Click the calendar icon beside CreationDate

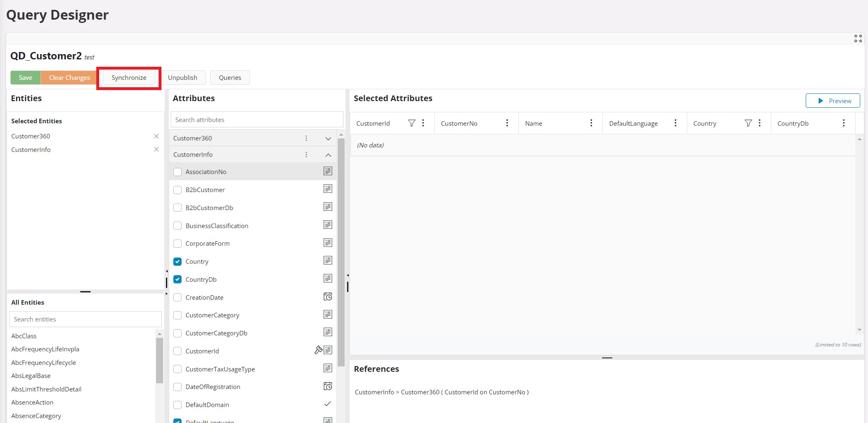click(327, 296)
